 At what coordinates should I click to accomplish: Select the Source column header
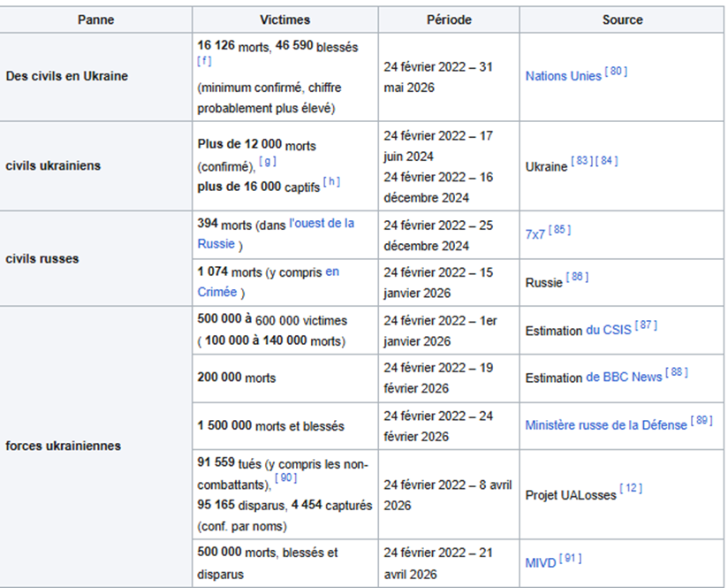622,19
